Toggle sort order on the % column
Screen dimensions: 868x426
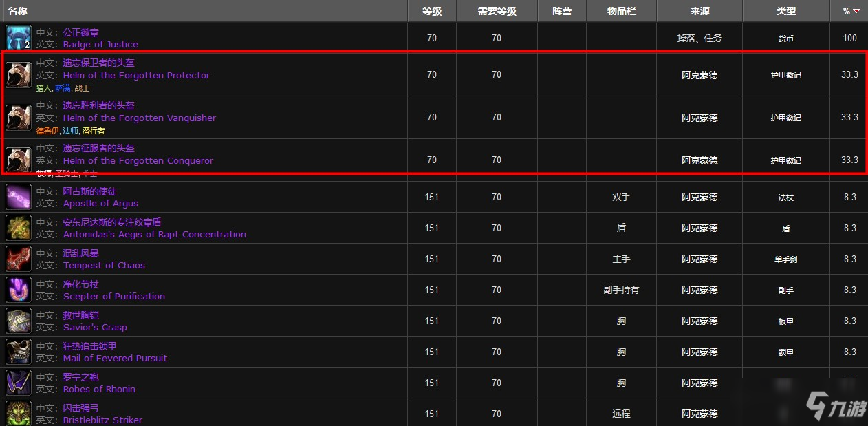(x=850, y=11)
